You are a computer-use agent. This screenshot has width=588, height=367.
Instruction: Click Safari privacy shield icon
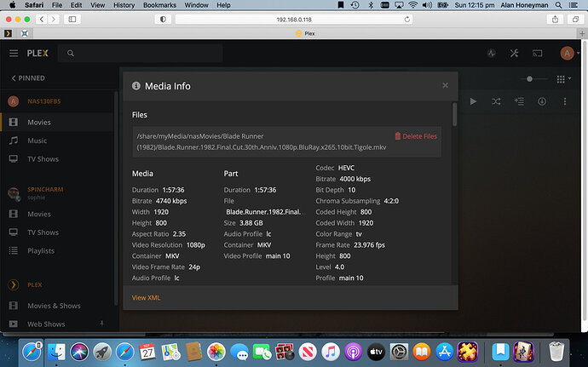163,19
